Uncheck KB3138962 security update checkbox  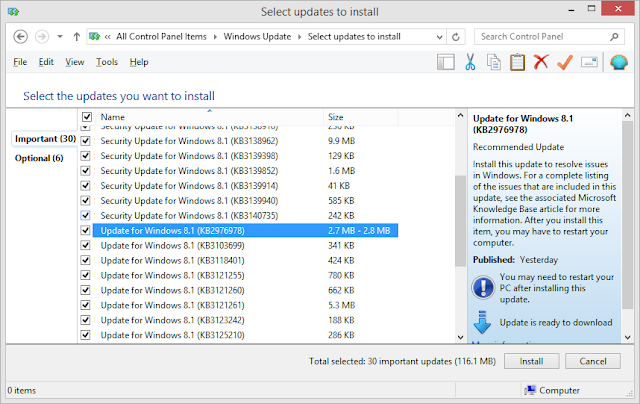85,141
